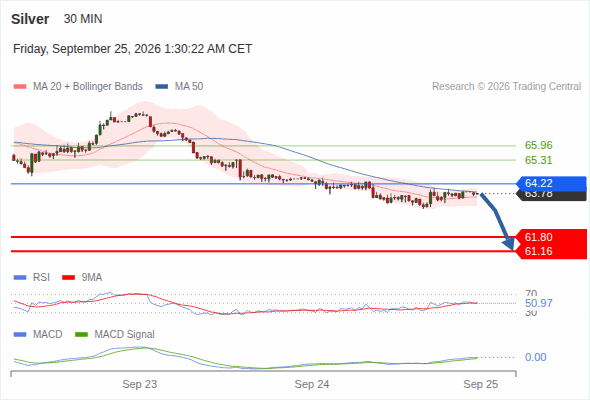Image resolution: width=590 pixels, height=400 pixels.
Task: Click the dark blue MA 50 legend swatch
Action: coord(162,87)
